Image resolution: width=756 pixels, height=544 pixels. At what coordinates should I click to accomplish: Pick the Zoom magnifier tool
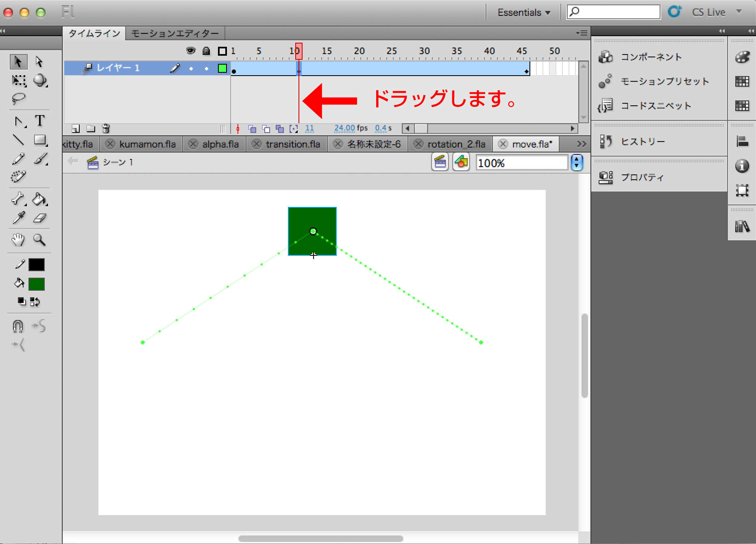pyautogui.click(x=39, y=240)
